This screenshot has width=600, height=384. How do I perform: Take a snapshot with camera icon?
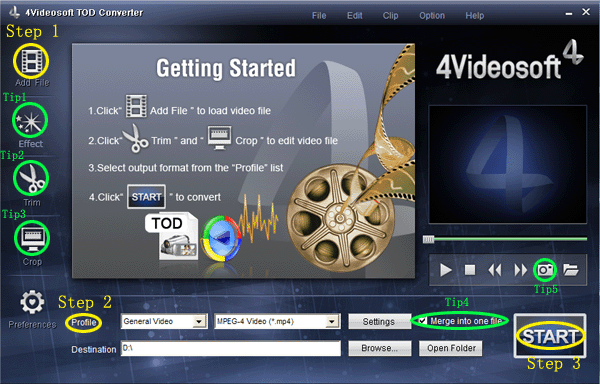(545, 270)
